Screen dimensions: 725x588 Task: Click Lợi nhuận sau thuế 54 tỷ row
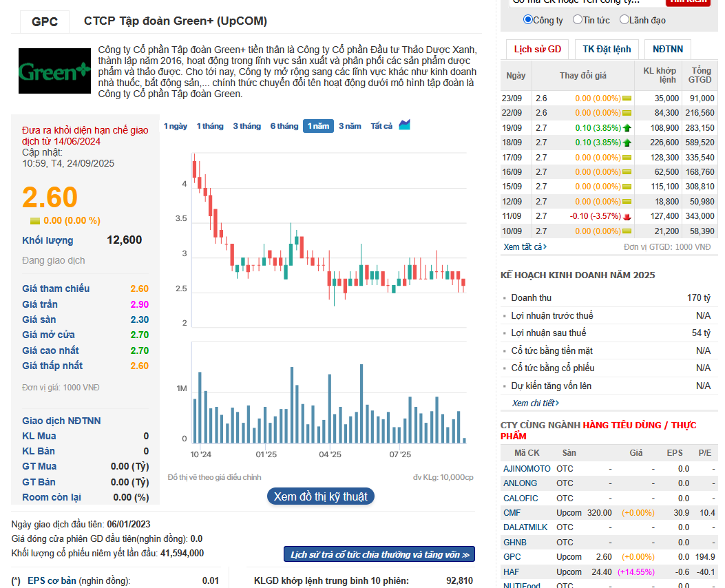click(x=609, y=333)
